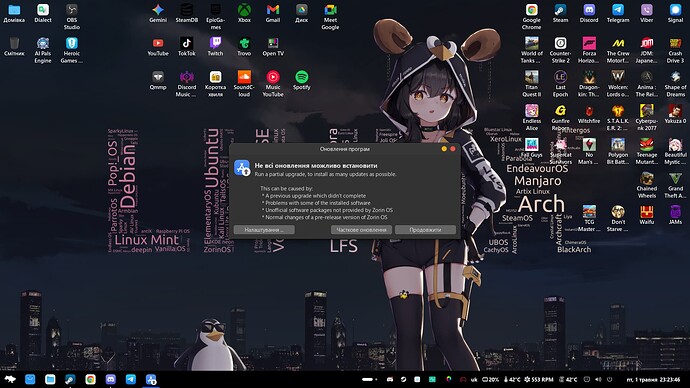Open the volume control in tray
Viewport: 690px width, 388px height.
tap(598, 379)
